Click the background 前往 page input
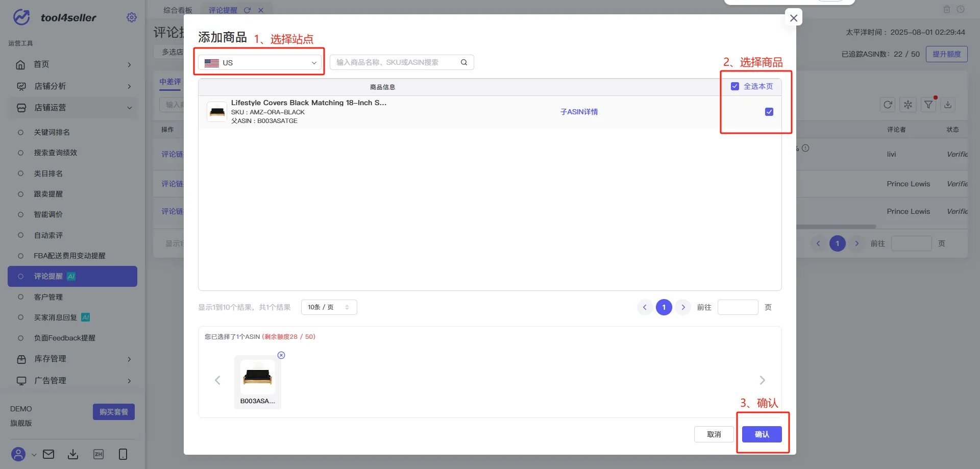The width and height of the screenshot is (980, 469). pos(911,243)
